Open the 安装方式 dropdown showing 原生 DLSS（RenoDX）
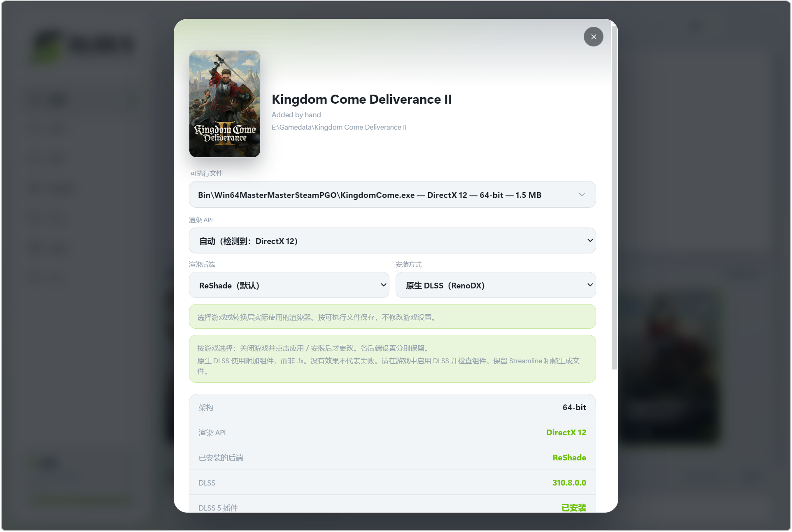 496,285
